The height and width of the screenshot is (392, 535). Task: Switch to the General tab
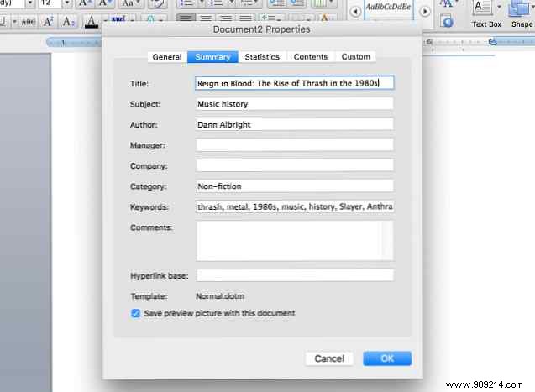click(167, 57)
